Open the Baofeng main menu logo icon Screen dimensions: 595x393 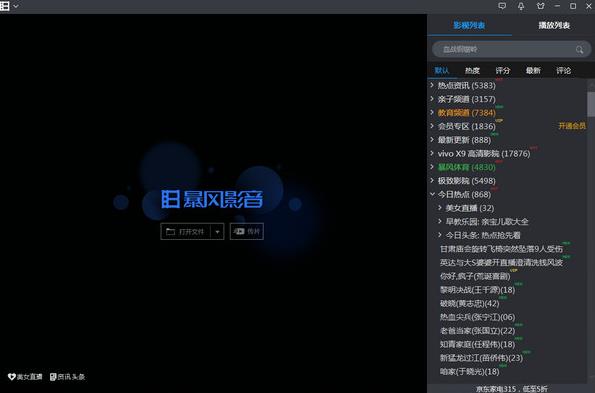[5, 6]
